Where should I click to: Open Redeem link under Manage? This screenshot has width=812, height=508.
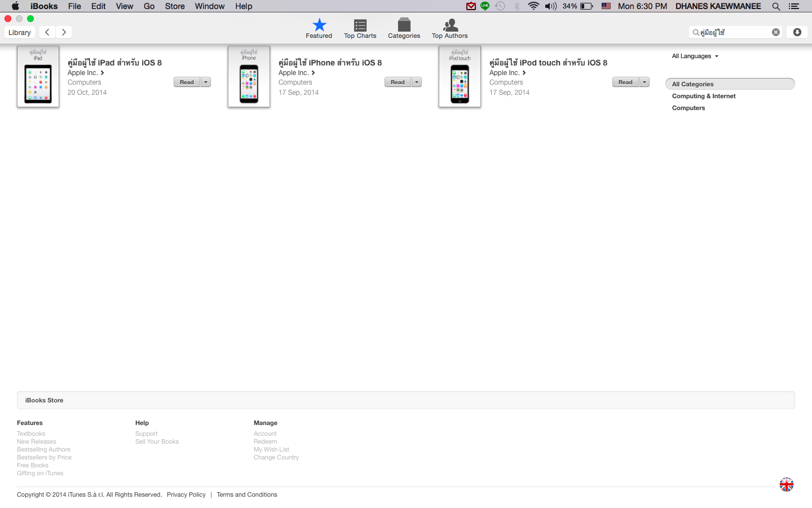pyautogui.click(x=265, y=441)
